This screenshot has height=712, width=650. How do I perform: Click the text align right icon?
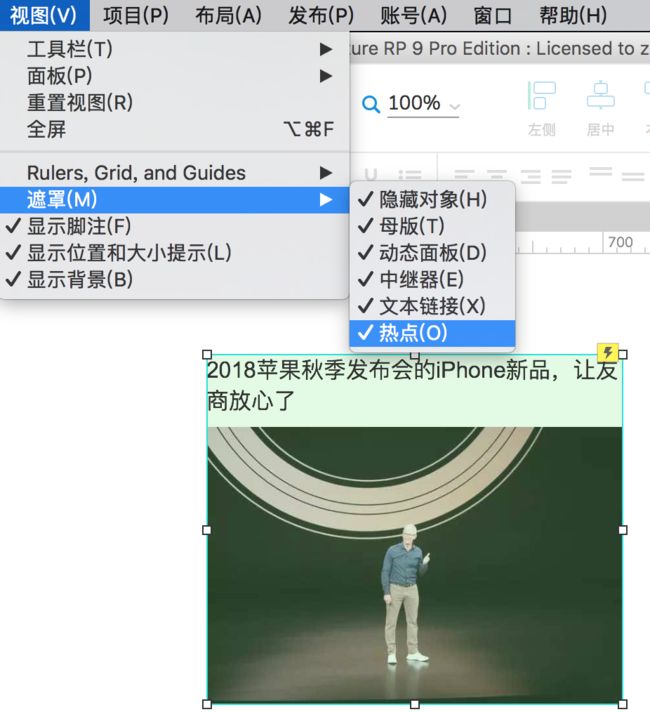(530, 176)
